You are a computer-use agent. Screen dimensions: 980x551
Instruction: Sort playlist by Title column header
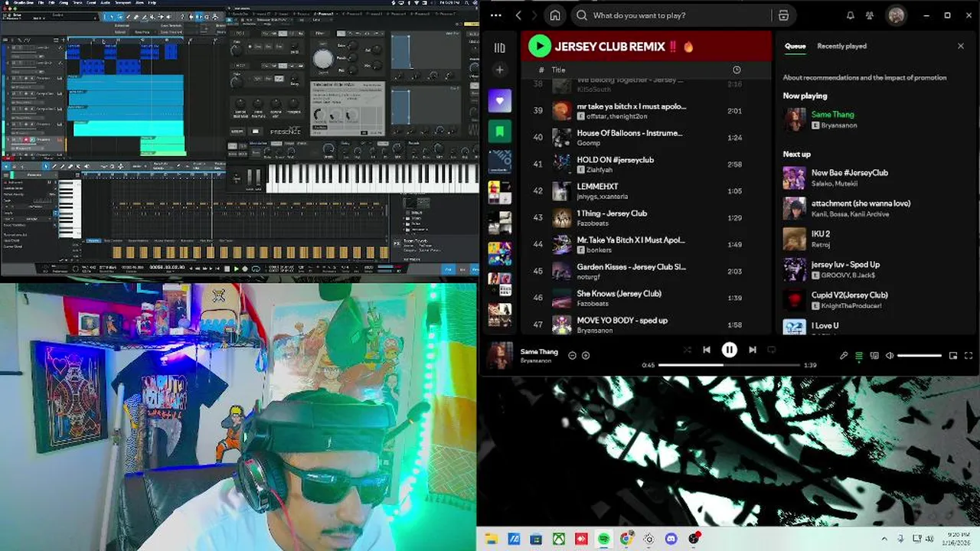pos(558,70)
